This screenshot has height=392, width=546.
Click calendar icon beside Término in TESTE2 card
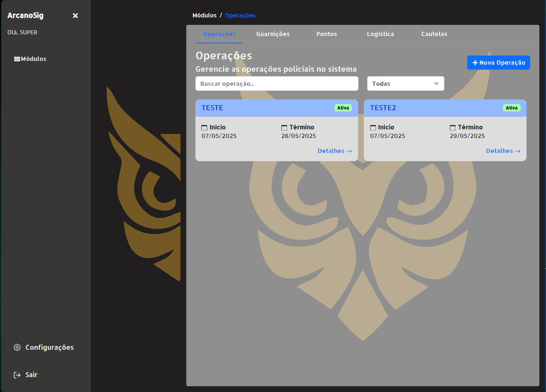[453, 128]
